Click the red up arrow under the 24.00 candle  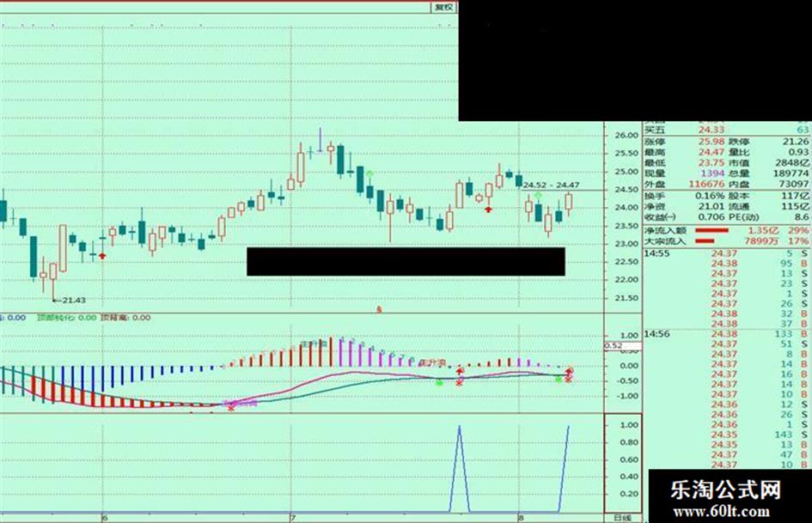click(488, 210)
